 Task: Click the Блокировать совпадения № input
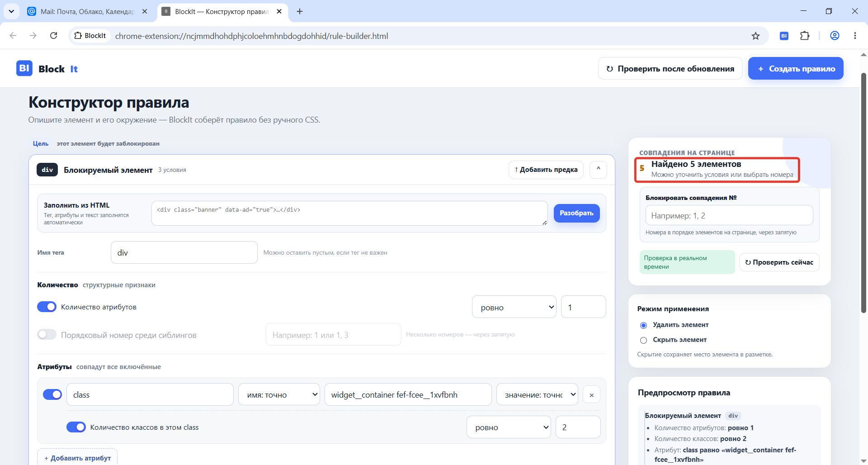(x=729, y=215)
